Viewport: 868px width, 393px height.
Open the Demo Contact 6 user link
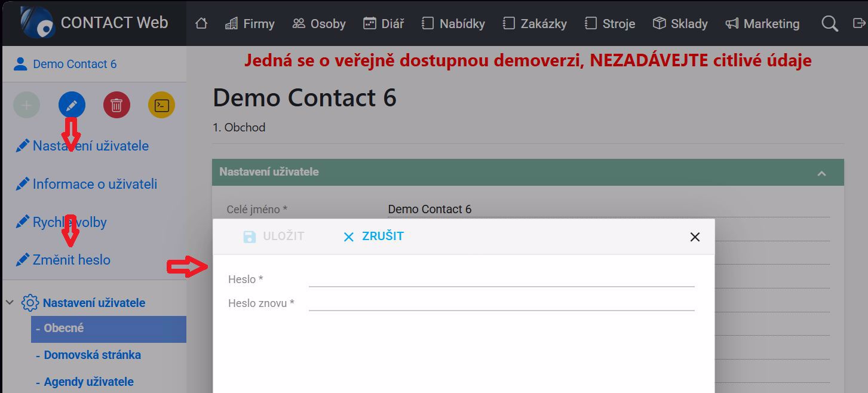[65, 64]
